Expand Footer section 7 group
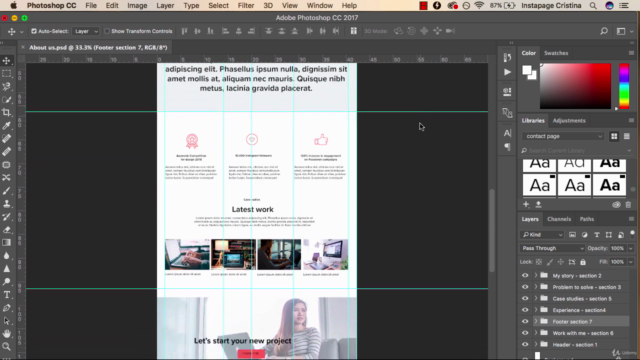Screen dimensions: 640x360 pos(536,322)
